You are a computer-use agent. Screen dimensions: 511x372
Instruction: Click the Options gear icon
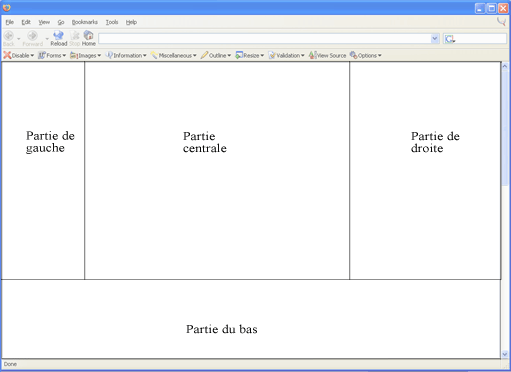[x=354, y=55]
